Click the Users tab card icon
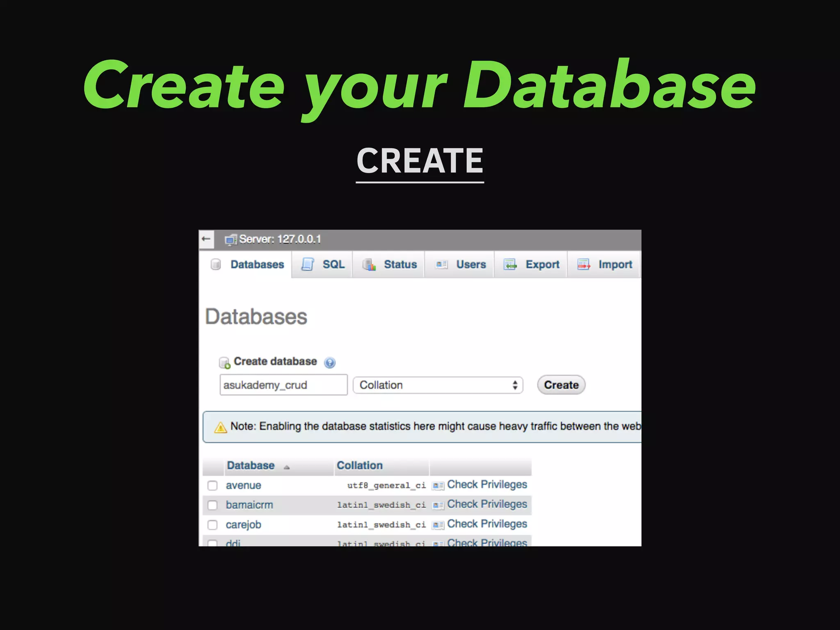 coord(441,265)
